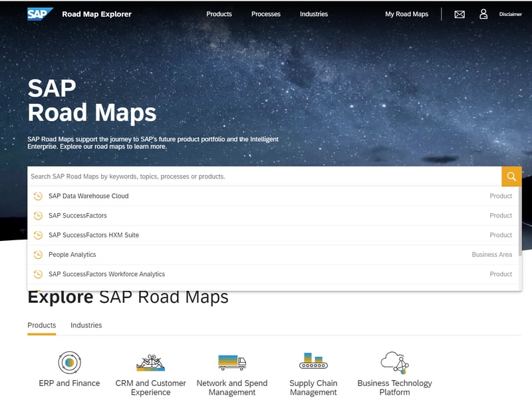Image resolution: width=532 pixels, height=412 pixels.
Task: Open Supply Chain Management label link
Action: point(313,387)
